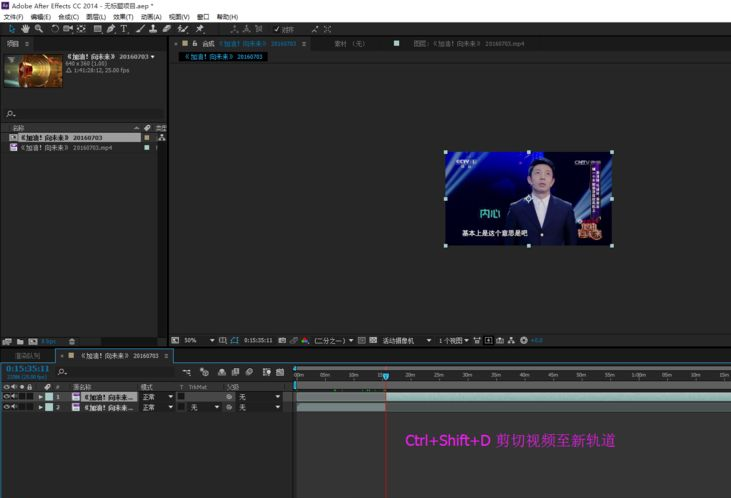Click the playhead current time indicator

click(385, 376)
